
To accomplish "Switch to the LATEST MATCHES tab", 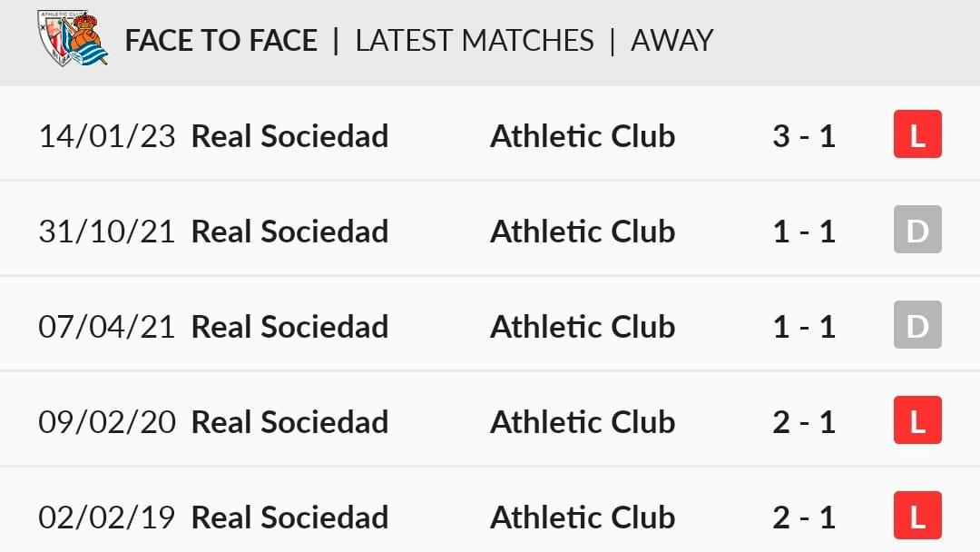I will point(475,41).
